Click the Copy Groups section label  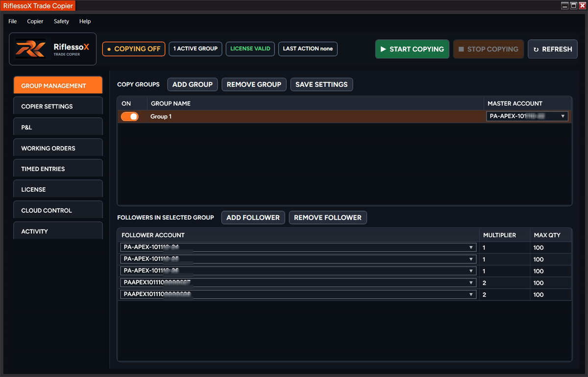tap(138, 84)
